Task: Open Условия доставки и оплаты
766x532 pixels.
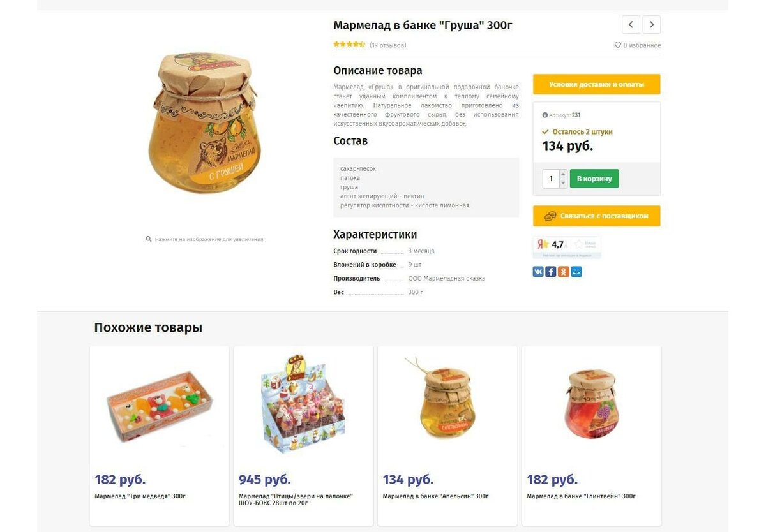Action: tap(597, 84)
